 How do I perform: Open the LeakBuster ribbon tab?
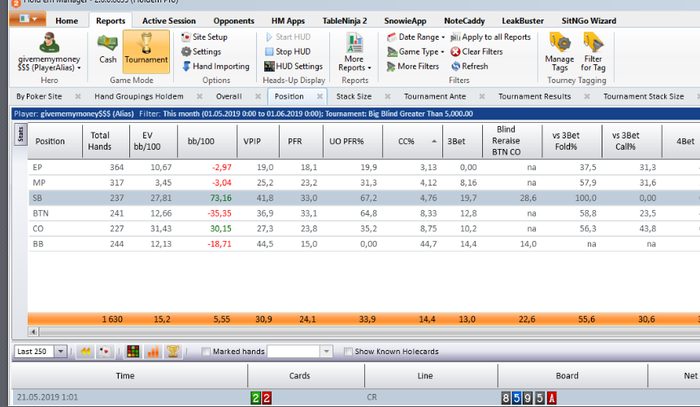tap(522, 21)
